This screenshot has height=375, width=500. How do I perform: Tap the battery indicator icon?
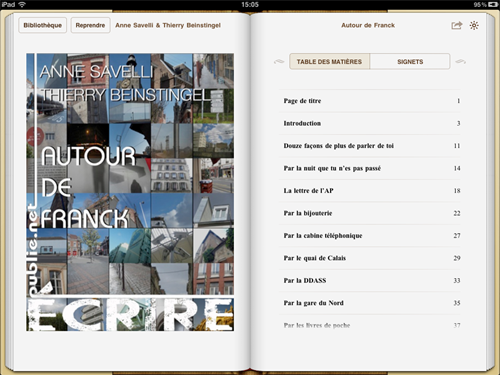pyautogui.click(x=493, y=4)
